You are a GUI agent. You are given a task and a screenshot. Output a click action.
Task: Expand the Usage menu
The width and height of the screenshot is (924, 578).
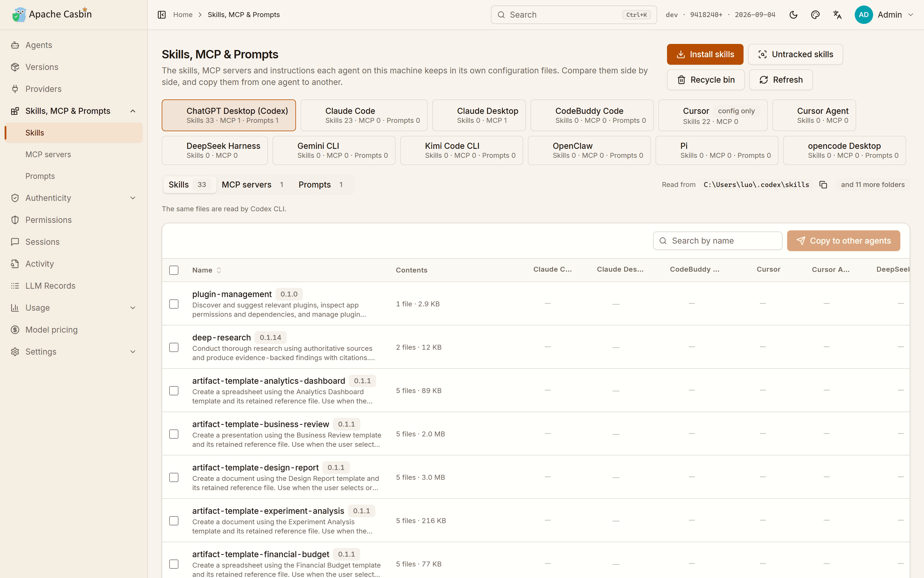pyautogui.click(x=74, y=308)
